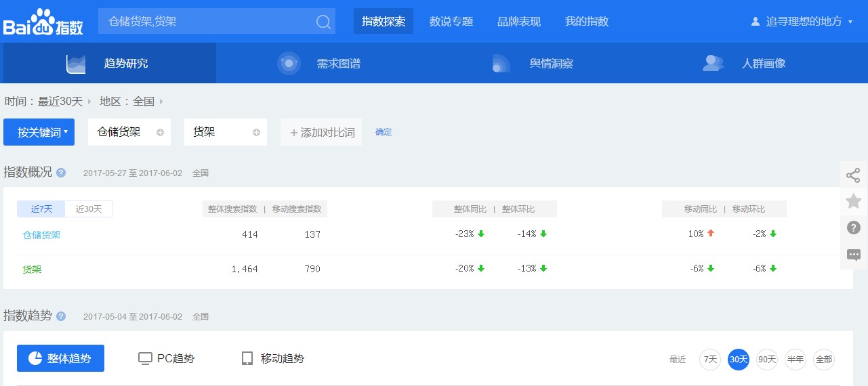868x386 pixels.
Task: Click the 整体趋势 pie icon
Action: (x=35, y=358)
